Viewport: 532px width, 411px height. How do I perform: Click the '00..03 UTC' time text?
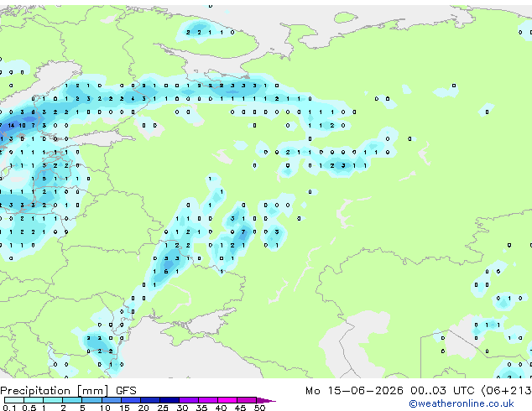pos(441,391)
